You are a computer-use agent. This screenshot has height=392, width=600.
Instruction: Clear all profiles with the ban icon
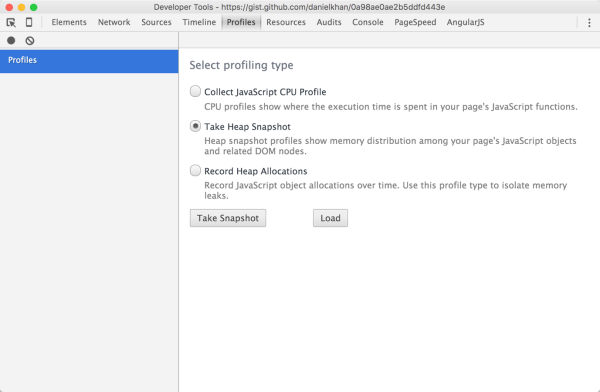tap(30, 41)
